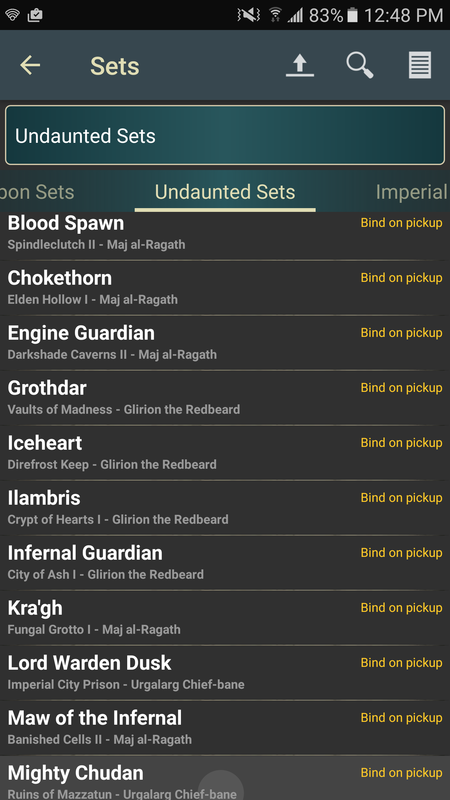This screenshot has width=450, height=800.
Task: Open the Iceheart set
Action: (225, 453)
